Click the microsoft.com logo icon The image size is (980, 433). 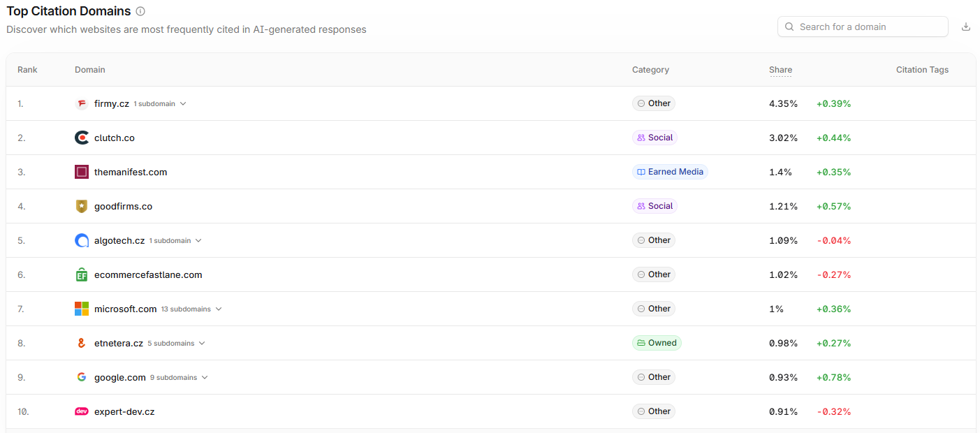(82, 309)
